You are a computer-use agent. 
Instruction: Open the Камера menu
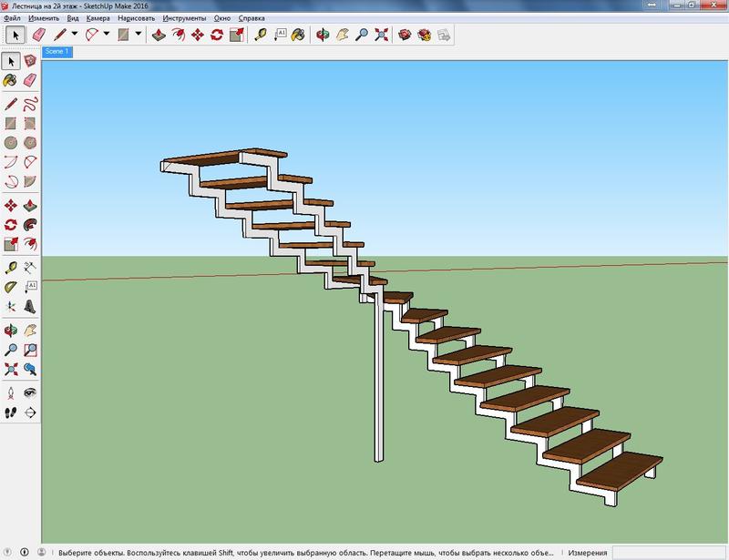pos(98,18)
